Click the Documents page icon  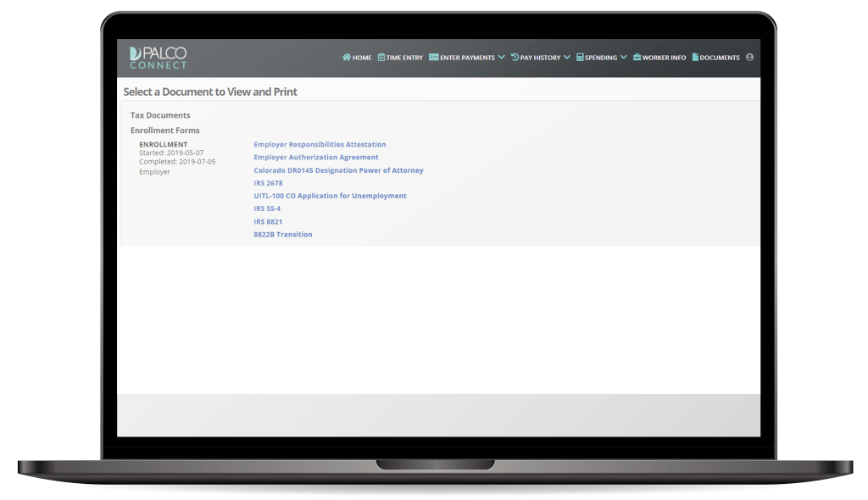(x=695, y=58)
